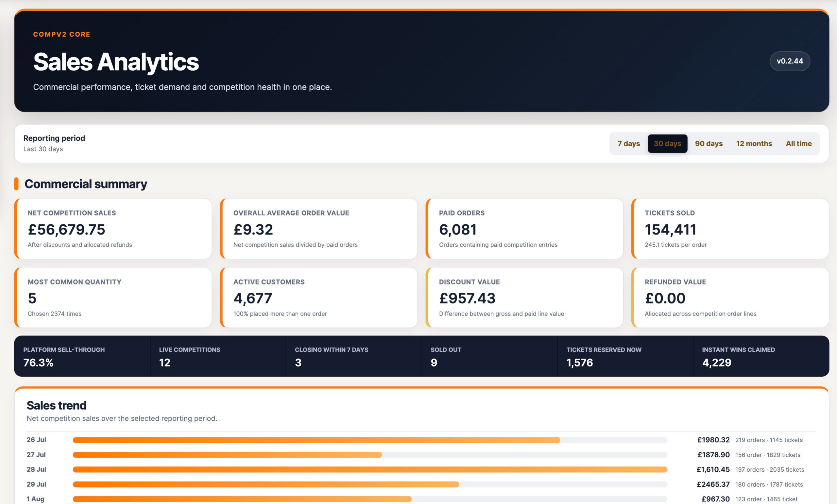Click the Sold Out stat showing 9
The width and height of the screenshot is (837, 504).
tap(489, 356)
